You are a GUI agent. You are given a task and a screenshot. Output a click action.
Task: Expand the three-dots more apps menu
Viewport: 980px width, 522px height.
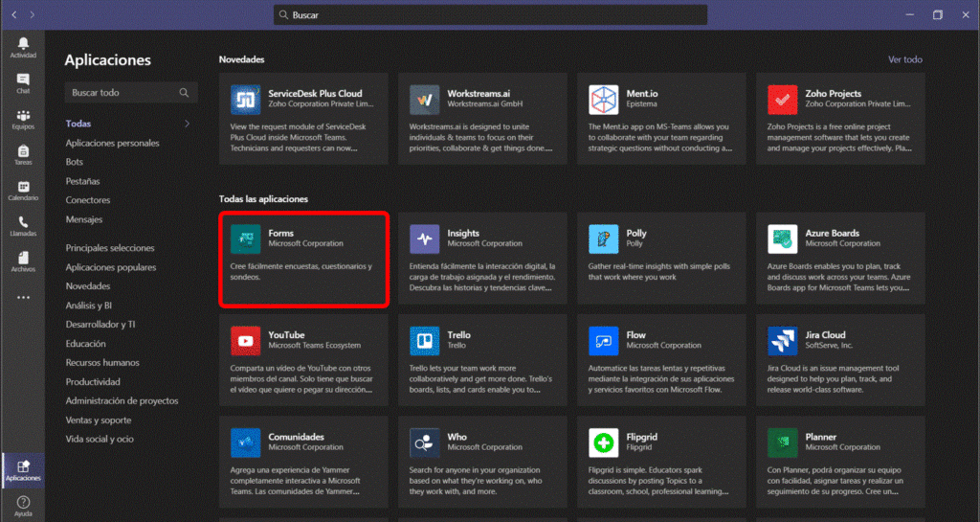(x=23, y=298)
